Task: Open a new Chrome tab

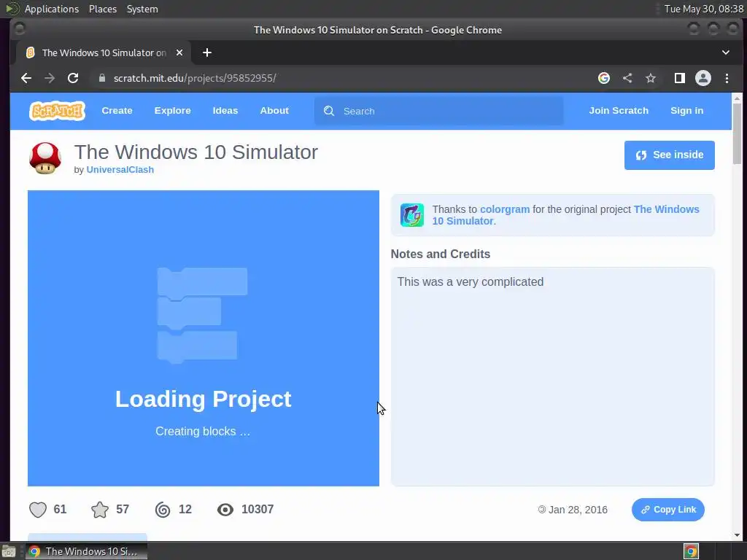Action: click(206, 52)
